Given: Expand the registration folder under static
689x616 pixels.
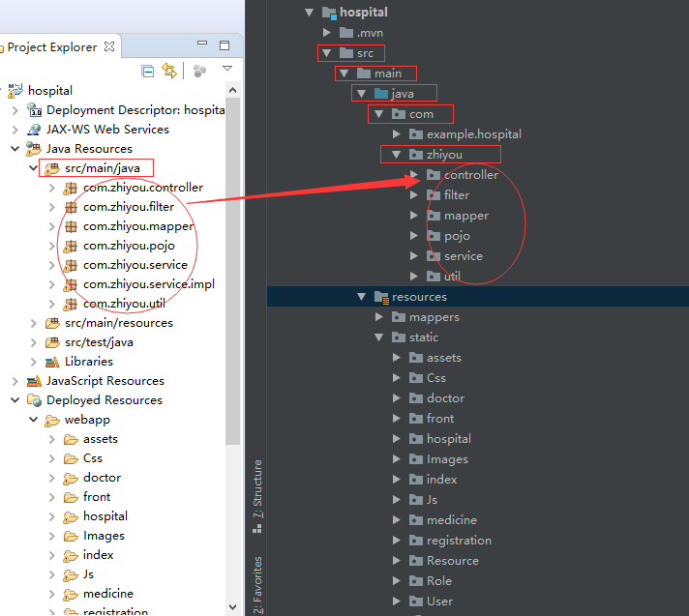Looking at the screenshot, I should (x=397, y=540).
